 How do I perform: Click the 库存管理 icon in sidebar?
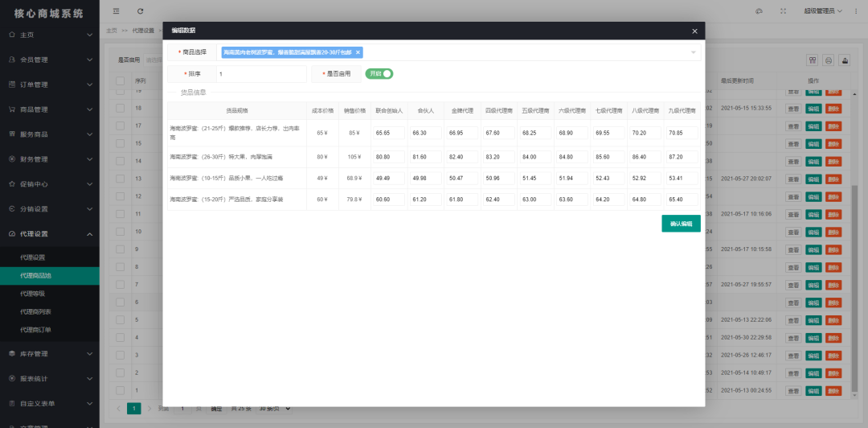12,354
